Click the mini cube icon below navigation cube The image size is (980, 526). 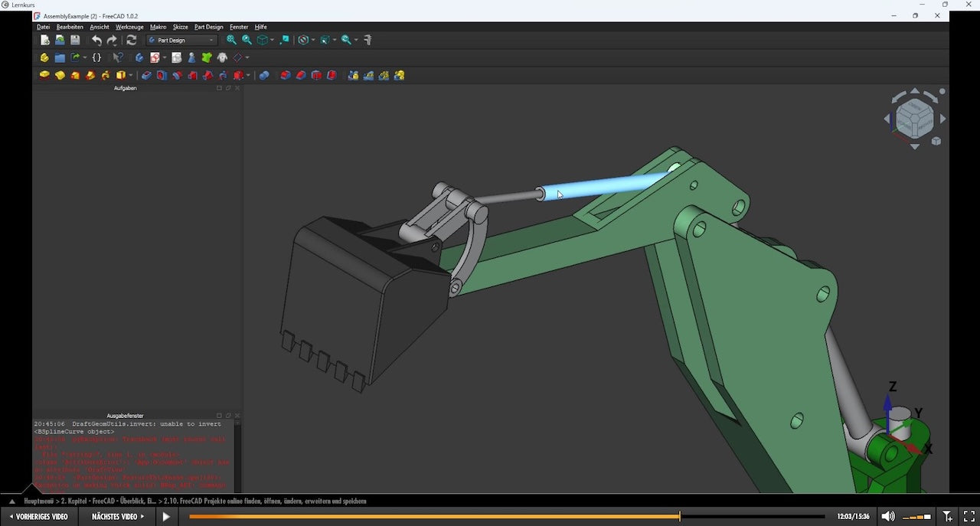coord(936,141)
